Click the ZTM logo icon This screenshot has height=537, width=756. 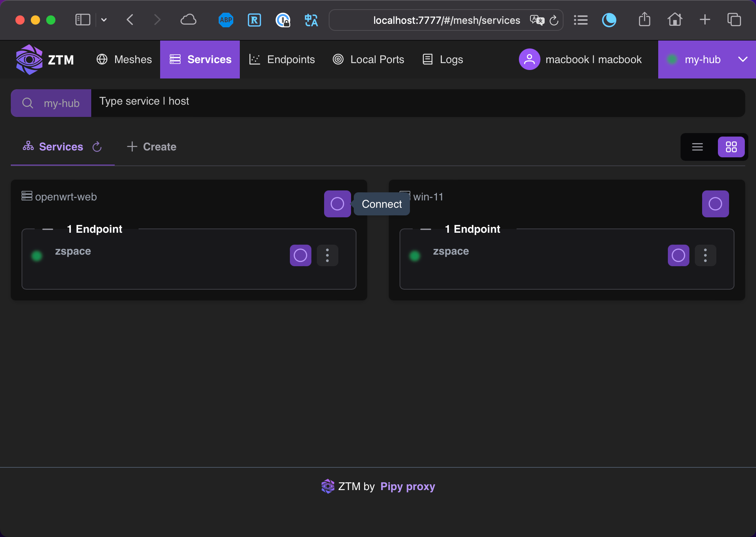click(29, 59)
